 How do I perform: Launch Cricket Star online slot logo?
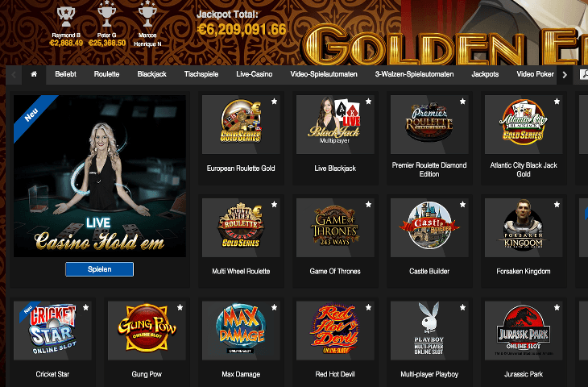tap(52, 331)
